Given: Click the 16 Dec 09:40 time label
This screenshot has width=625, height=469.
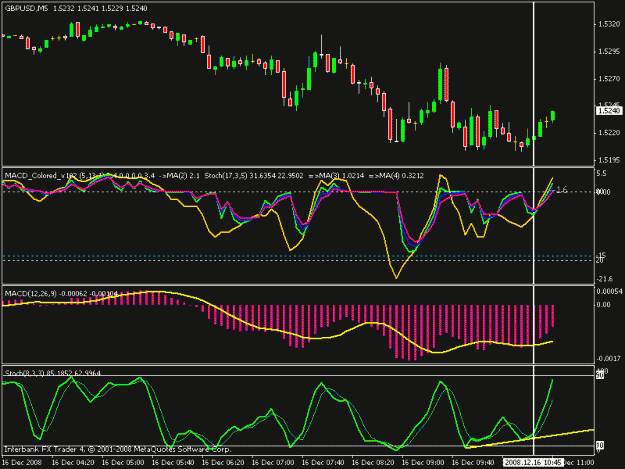Looking at the screenshot, I should click(473, 463).
